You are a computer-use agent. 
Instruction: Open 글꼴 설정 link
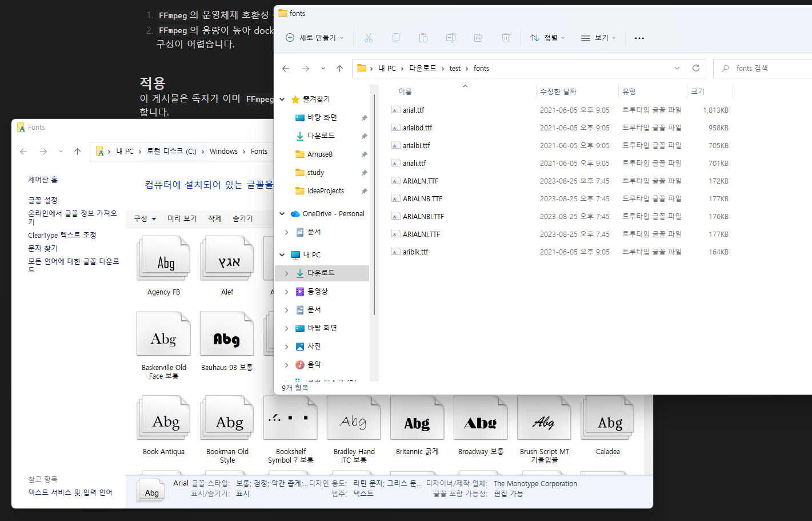click(43, 200)
